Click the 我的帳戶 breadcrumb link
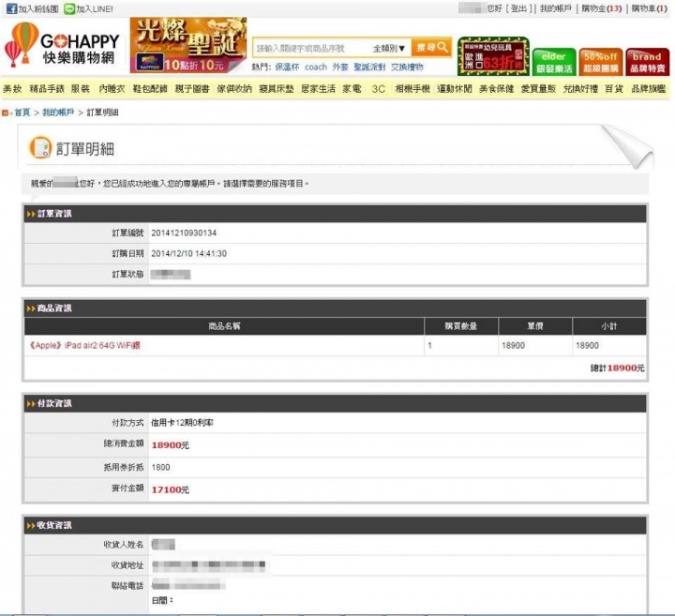Screen dimensions: 675x616 (58, 113)
